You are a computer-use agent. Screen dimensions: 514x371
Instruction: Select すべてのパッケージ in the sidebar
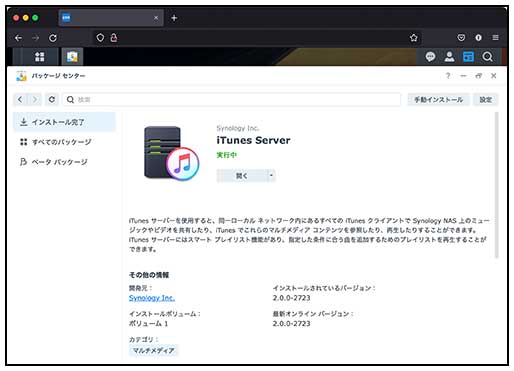click(65, 142)
